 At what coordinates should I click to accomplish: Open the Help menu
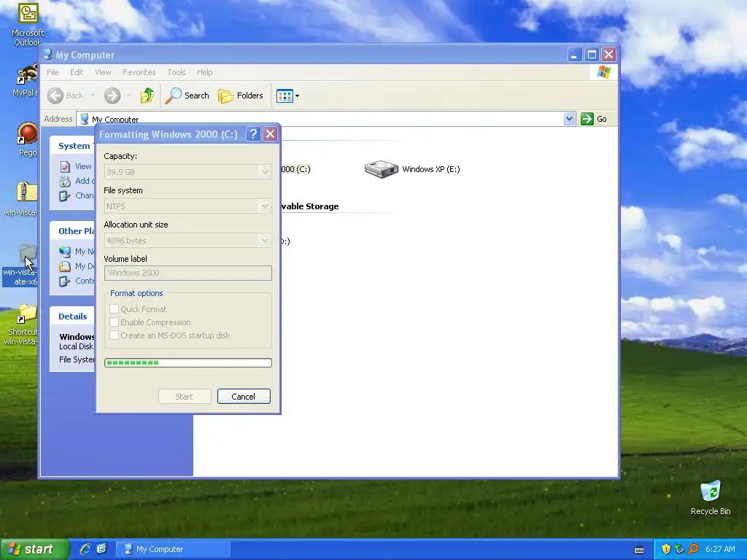pyautogui.click(x=205, y=72)
